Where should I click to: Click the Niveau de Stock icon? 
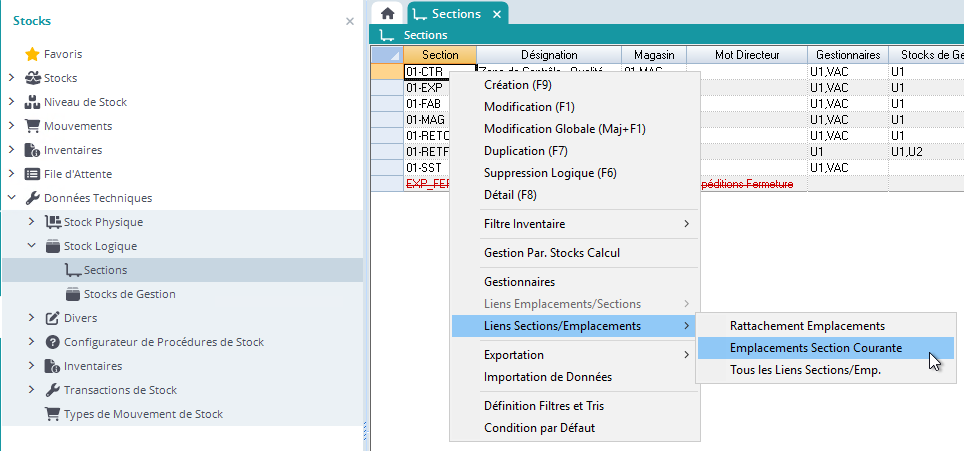[32, 102]
